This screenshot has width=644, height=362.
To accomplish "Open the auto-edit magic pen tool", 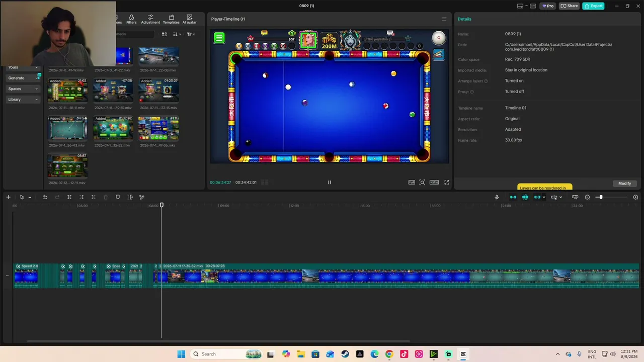I will point(142,197).
